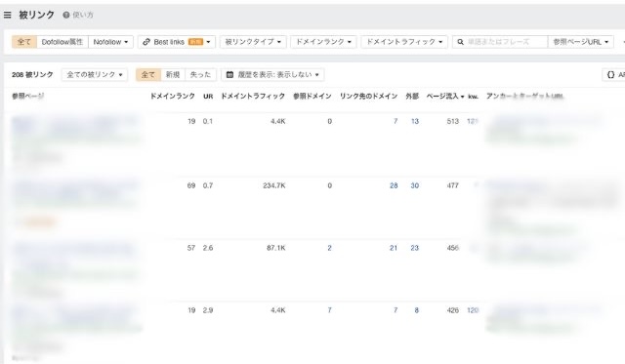The height and width of the screenshot is (364, 625).
Task: Click domain traffic value 234.7K
Action: [x=274, y=185]
